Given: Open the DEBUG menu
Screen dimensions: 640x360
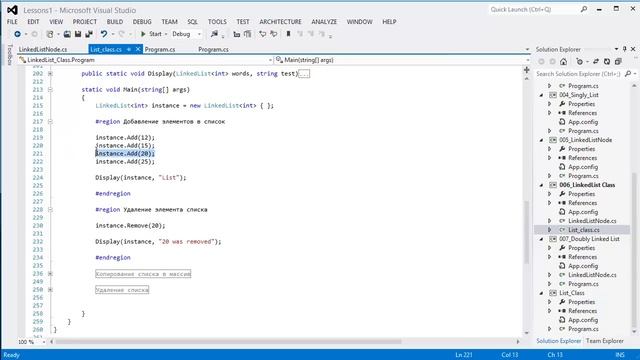Looking at the screenshot, I should tap(142, 22).
